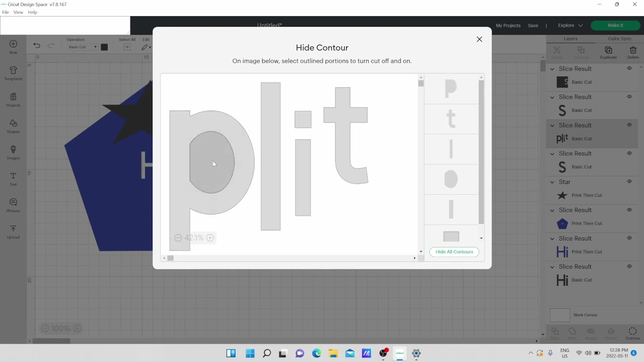Viewport: 644px width, 362px height.
Task: Select the letter p thumbnail in contour list
Action: click(x=451, y=88)
